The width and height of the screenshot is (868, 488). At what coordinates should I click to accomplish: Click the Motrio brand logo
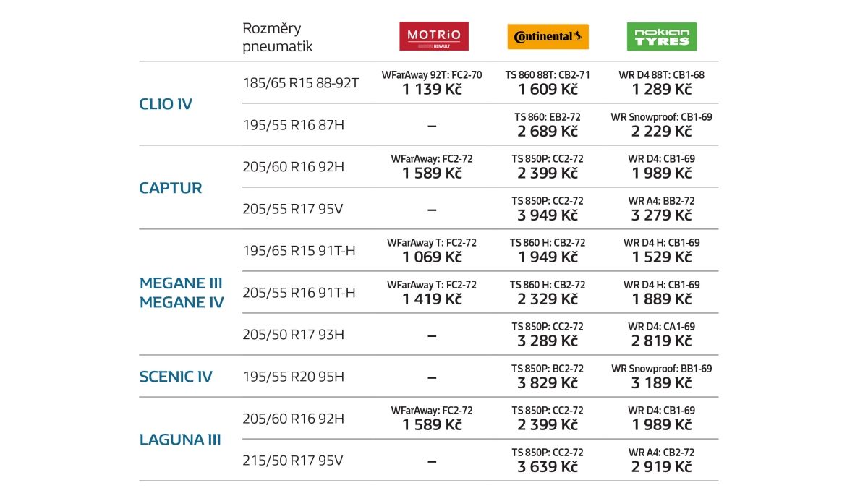[x=434, y=36]
